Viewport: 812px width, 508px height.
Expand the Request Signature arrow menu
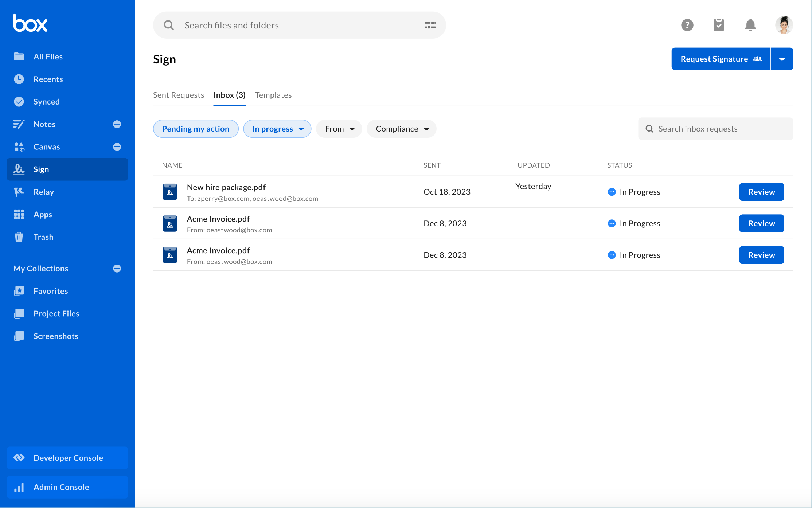782,59
